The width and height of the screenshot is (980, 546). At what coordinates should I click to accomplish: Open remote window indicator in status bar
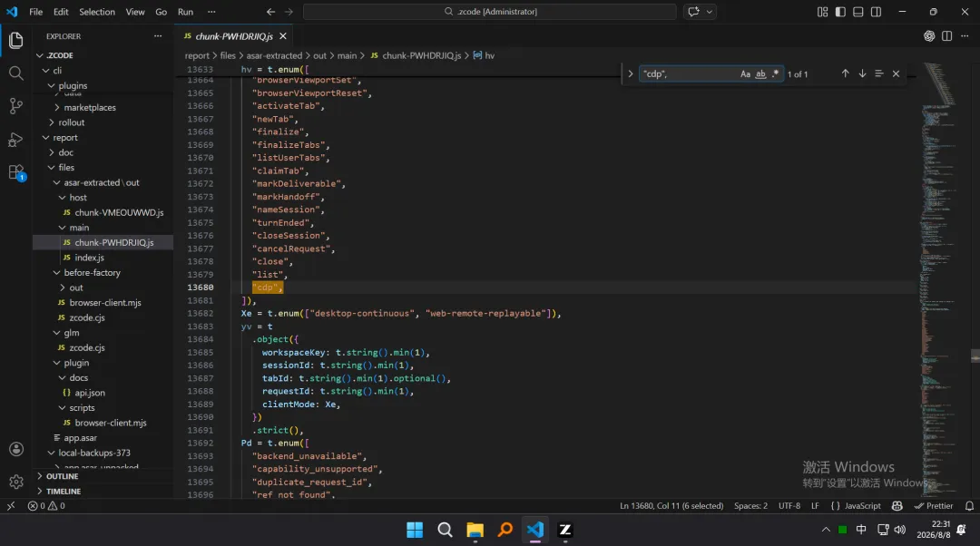click(11, 506)
